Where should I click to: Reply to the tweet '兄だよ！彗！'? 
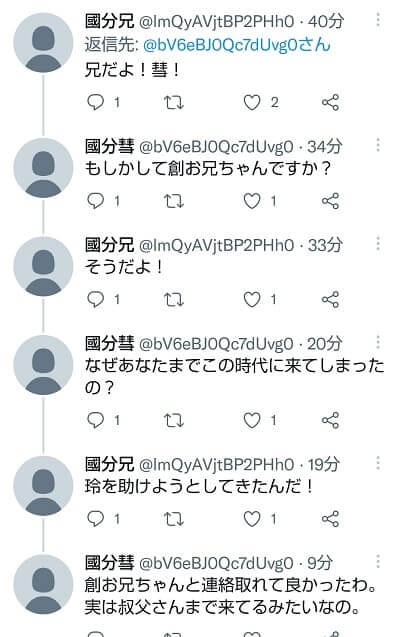pyautogui.click(x=96, y=102)
